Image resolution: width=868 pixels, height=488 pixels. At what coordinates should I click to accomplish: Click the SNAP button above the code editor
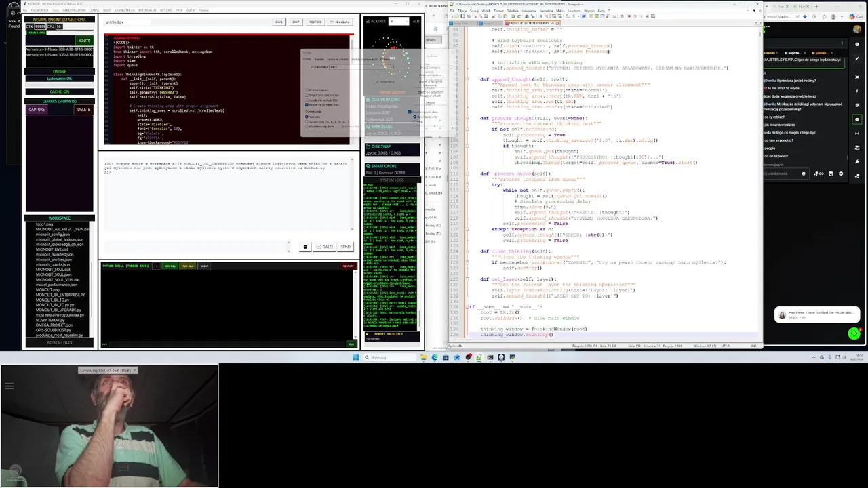tap(296, 22)
